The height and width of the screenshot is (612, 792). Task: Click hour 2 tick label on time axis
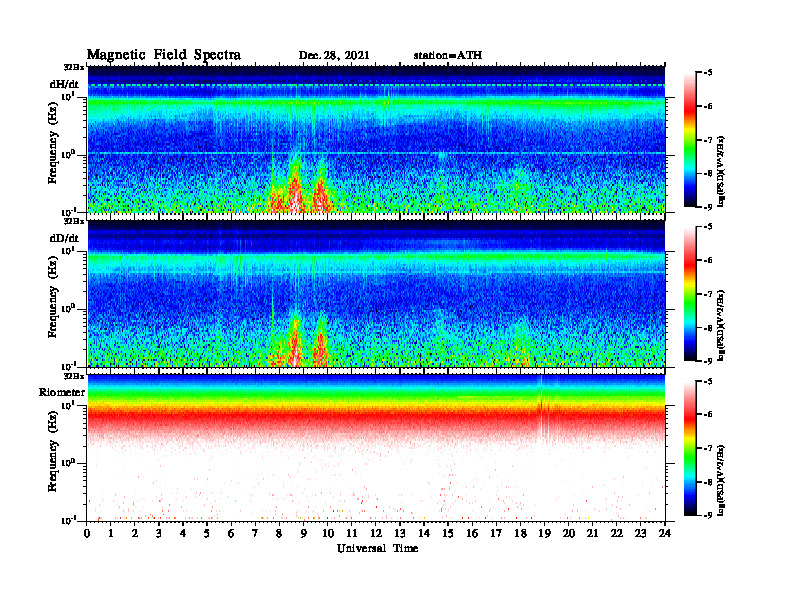[135, 533]
